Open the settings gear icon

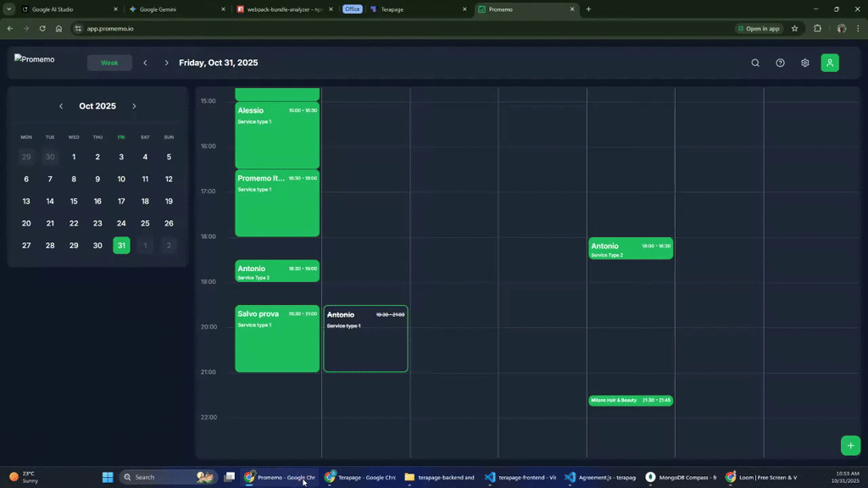coord(805,63)
